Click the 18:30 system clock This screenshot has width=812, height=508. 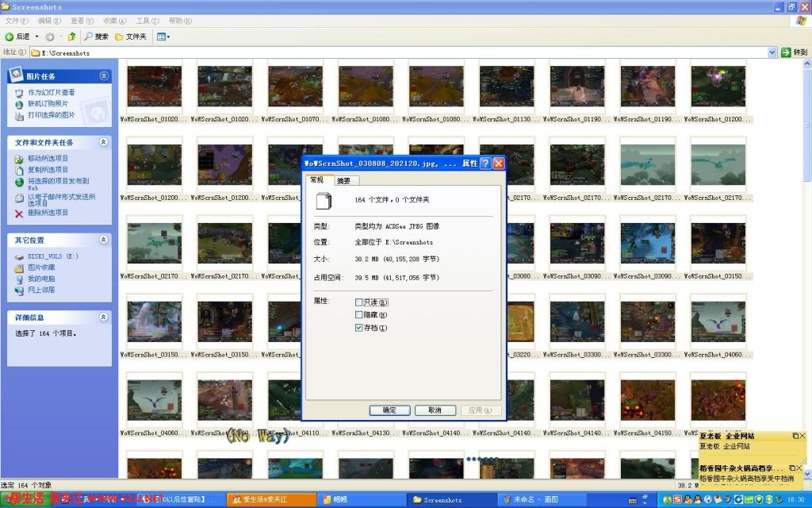click(x=795, y=500)
